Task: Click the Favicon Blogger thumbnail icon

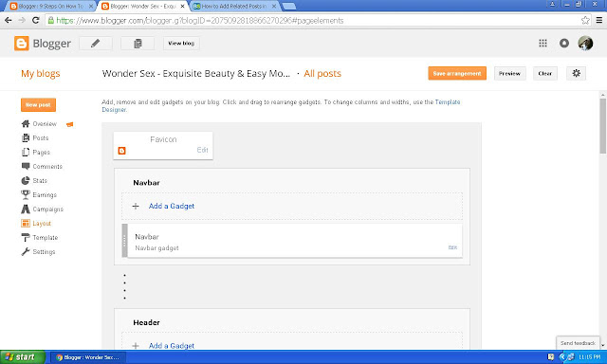Action: click(x=122, y=151)
